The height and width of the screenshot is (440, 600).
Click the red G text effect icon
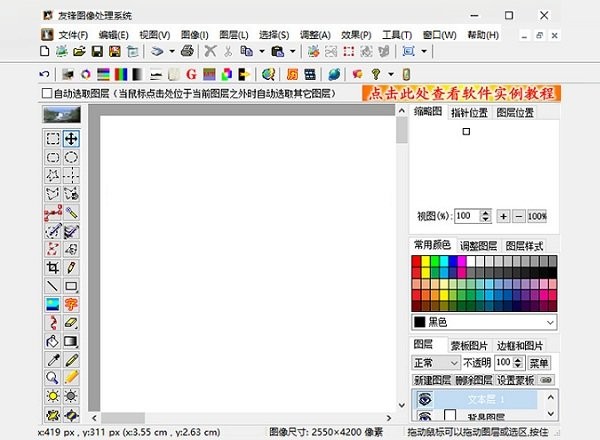point(191,74)
